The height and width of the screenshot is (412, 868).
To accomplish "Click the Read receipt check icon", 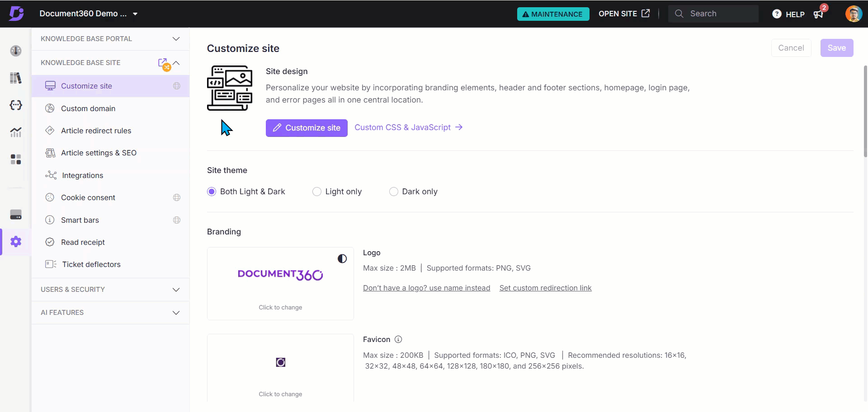I will (x=50, y=242).
